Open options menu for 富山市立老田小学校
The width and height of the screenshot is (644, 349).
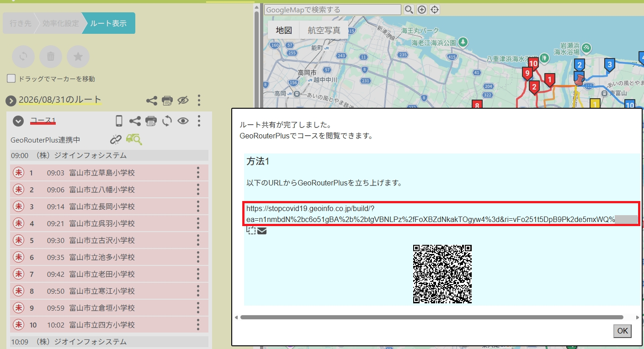point(198,274)
